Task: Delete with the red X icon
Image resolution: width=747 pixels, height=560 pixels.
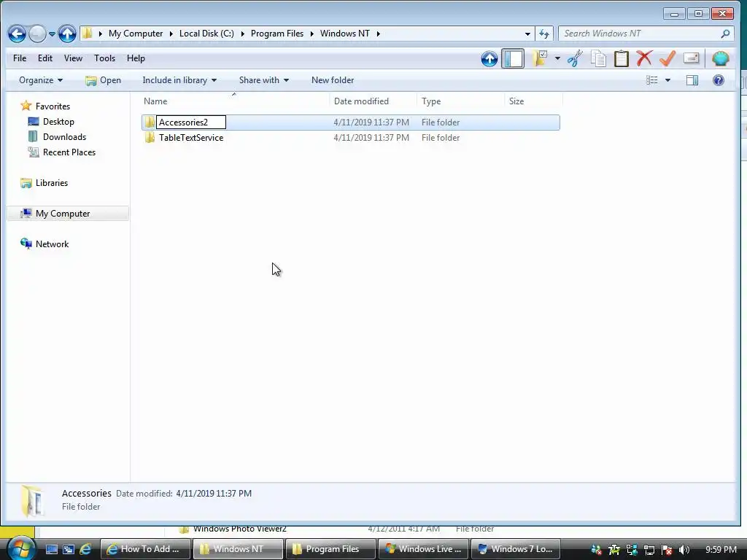Action: click(x=644, y=58)
